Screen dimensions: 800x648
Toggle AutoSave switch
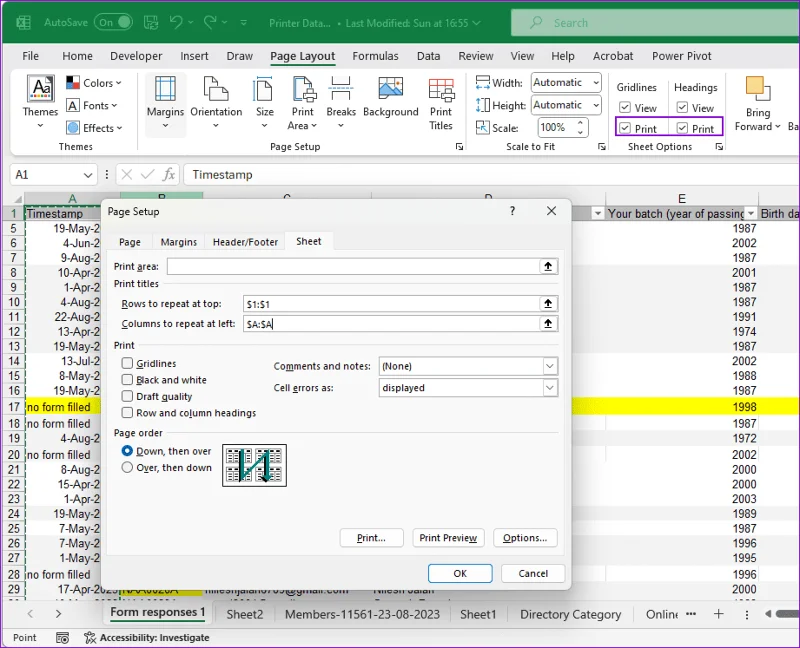[x=113, y=22]
